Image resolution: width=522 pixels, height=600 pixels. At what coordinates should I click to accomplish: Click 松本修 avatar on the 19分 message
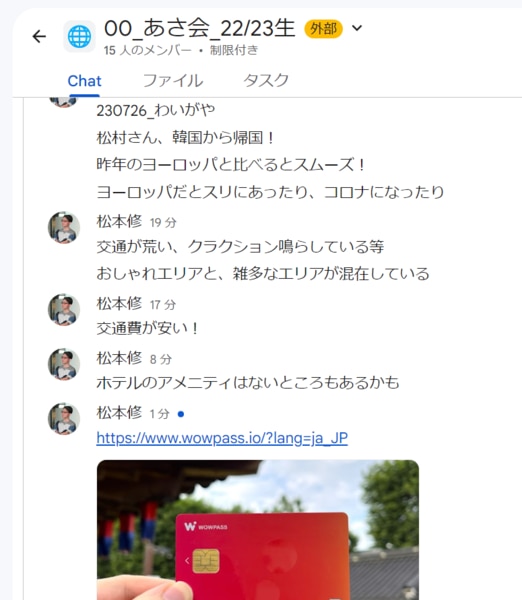coord(64,227)
